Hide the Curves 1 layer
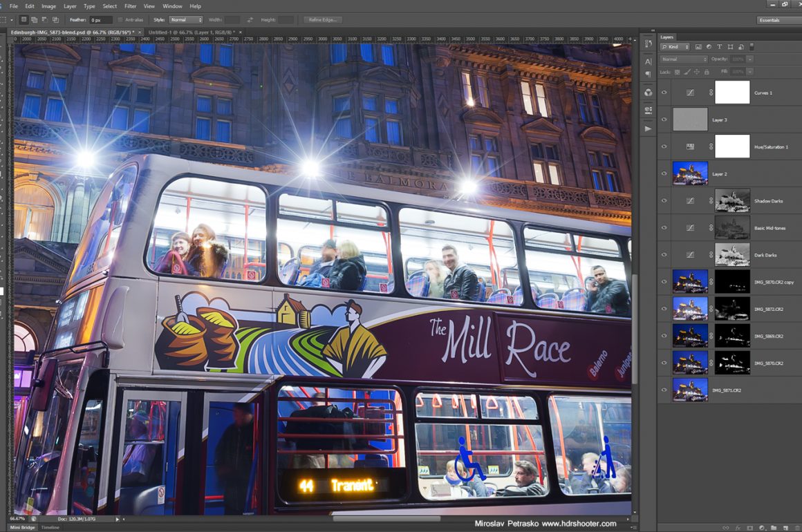Viewport: 802px width, 532px height. 664,93
